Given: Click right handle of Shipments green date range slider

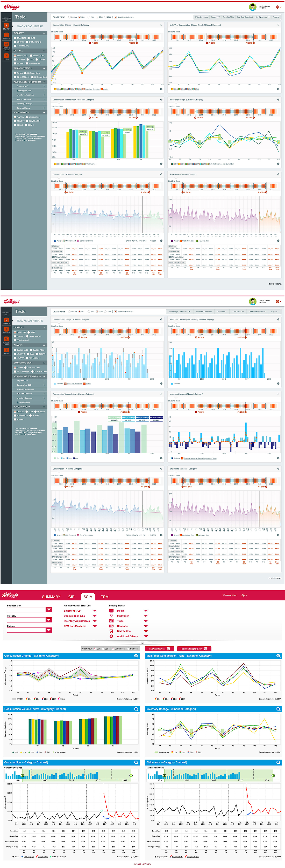Looking at the screenshot, I should click(273, 776).
